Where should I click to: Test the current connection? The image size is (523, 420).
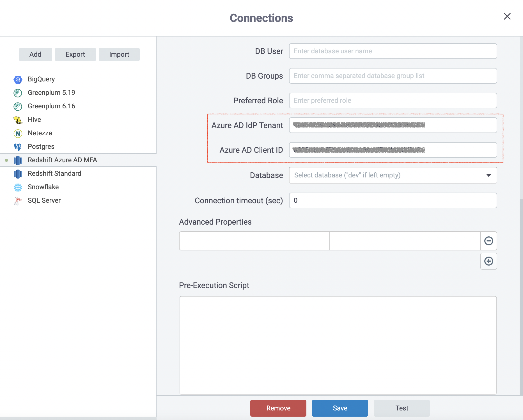coord(402,408)
